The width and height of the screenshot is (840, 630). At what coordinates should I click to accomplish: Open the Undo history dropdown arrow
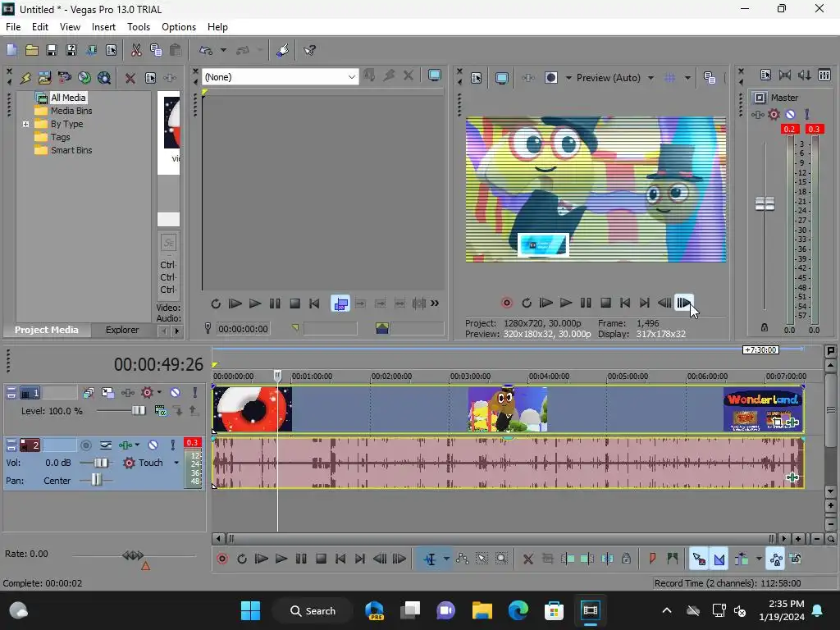[223, 50]
